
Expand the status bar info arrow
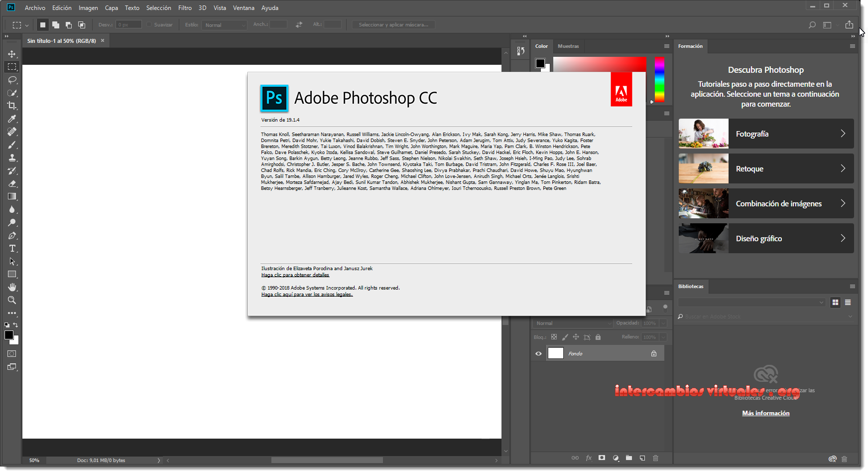click(159, 461)
